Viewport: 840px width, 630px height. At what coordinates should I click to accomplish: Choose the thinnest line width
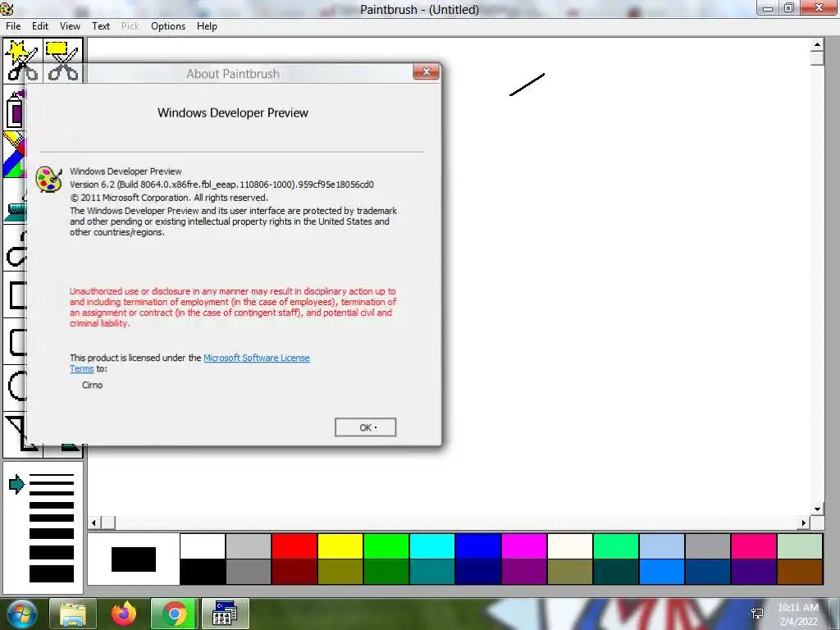tap(52, 475)
